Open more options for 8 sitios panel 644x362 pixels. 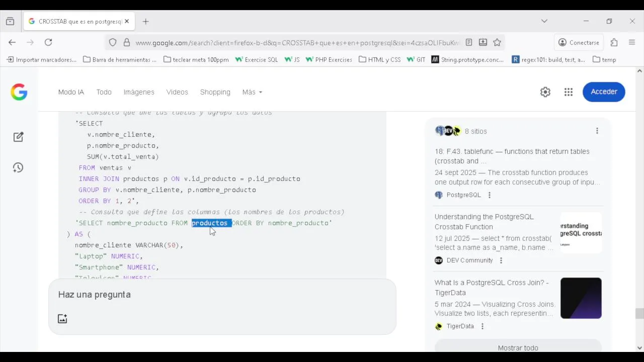(597, 131)
